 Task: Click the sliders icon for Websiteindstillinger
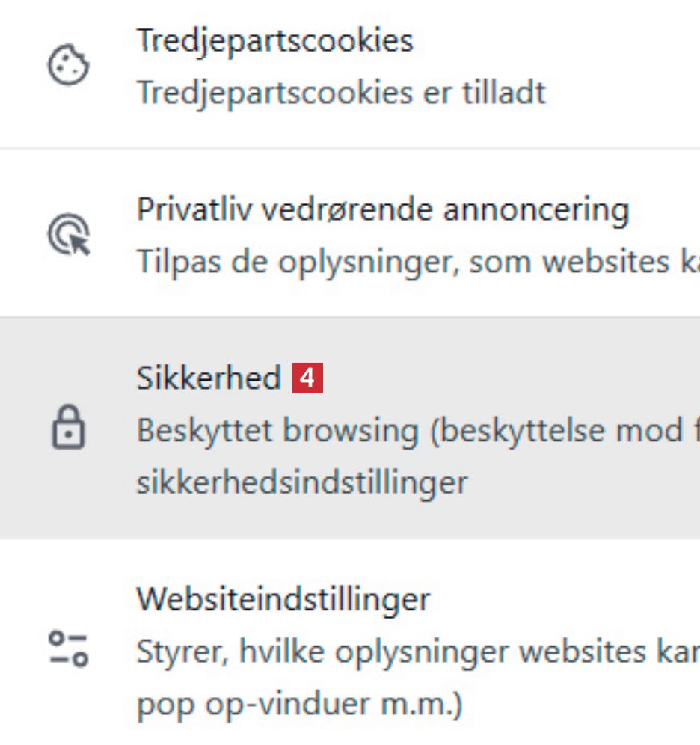(69, 649)
